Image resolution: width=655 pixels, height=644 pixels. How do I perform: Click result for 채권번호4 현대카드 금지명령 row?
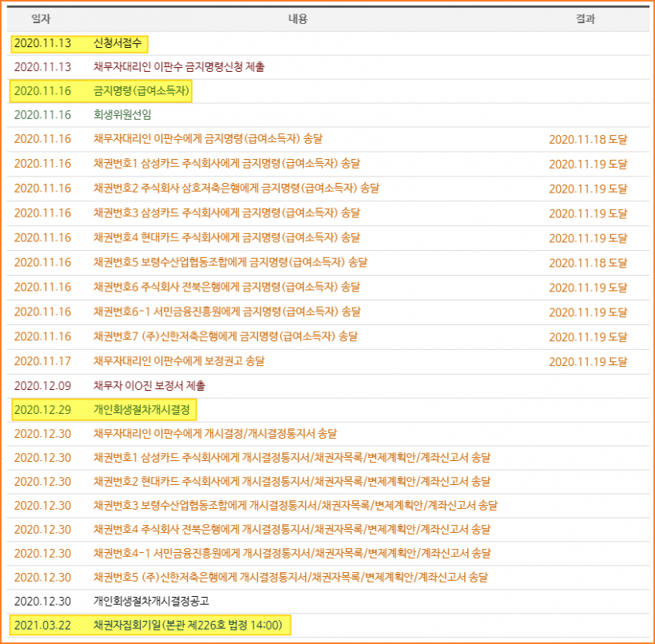pos(588,238)
